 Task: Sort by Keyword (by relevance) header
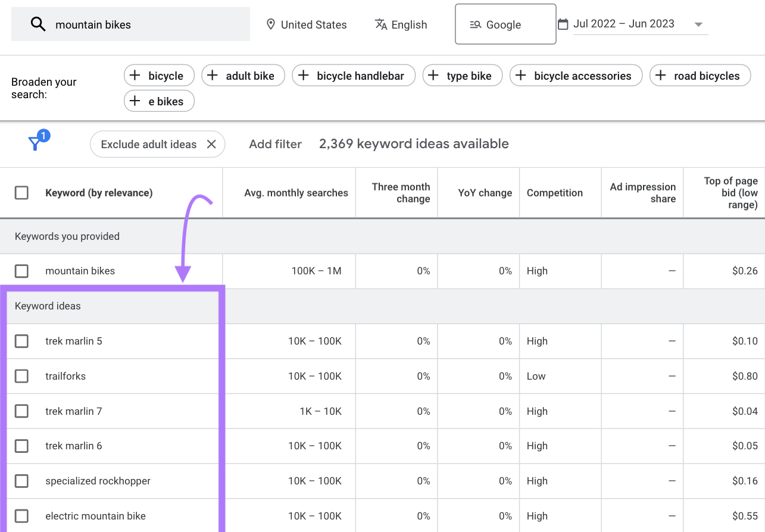click(99, 193)
